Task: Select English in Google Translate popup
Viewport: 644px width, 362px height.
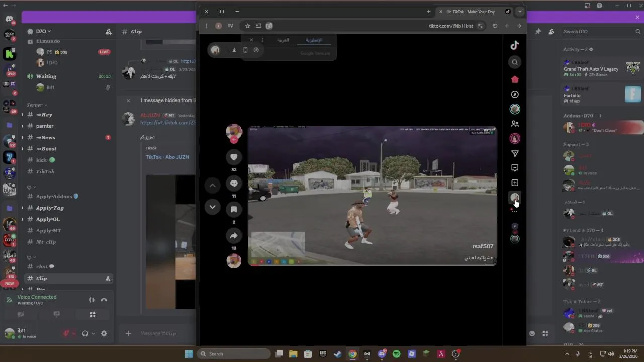Action: (314, 40)
